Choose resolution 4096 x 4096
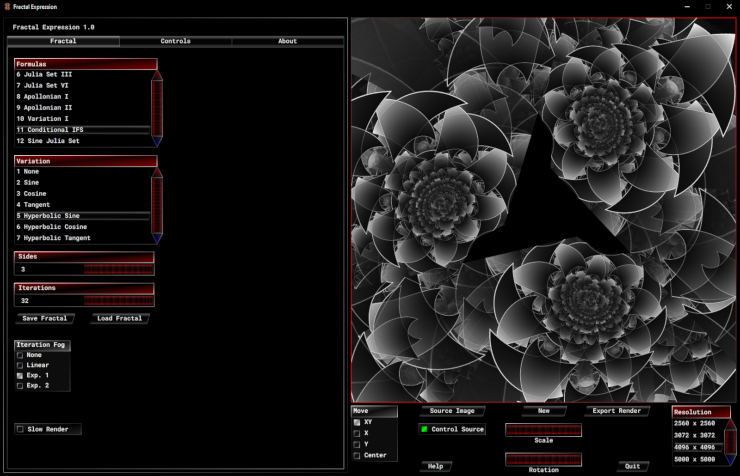The image size is (740, 476). click(x=698, y=447)
